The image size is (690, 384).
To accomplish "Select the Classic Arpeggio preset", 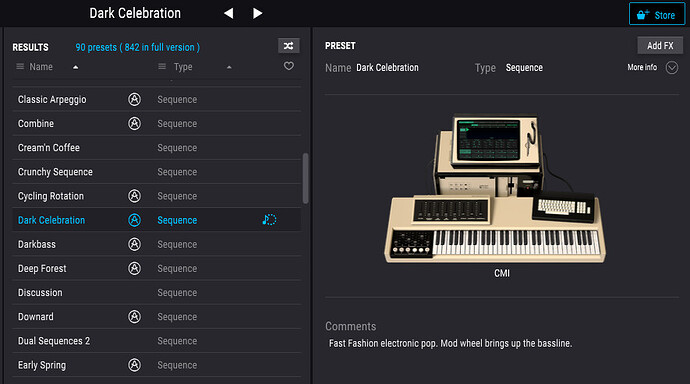I will tap(157, 99).
